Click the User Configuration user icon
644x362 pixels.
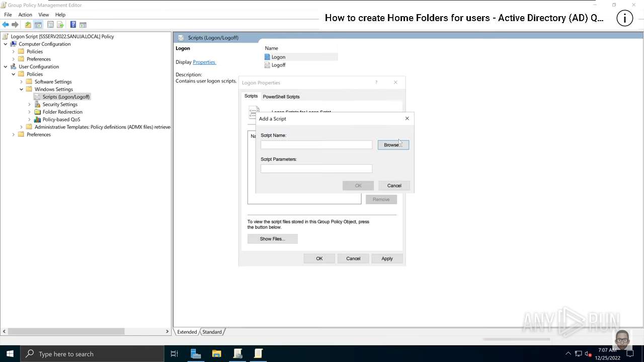point(13,66)
